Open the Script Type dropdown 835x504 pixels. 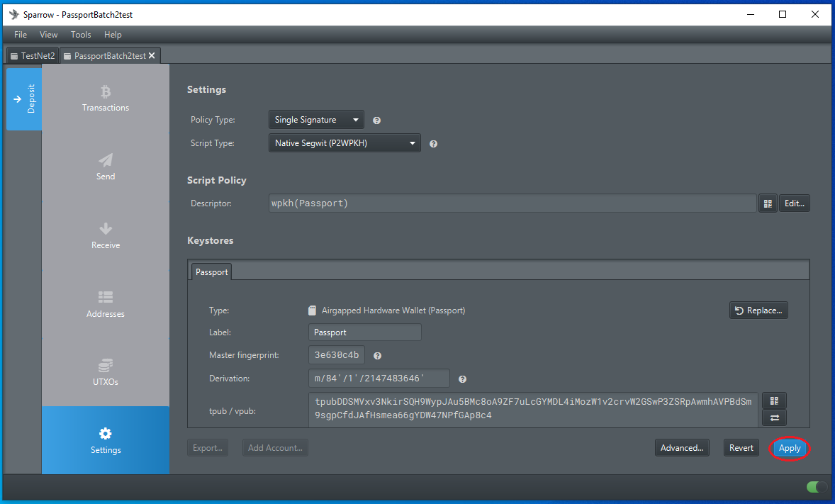(x=344, y=143)
